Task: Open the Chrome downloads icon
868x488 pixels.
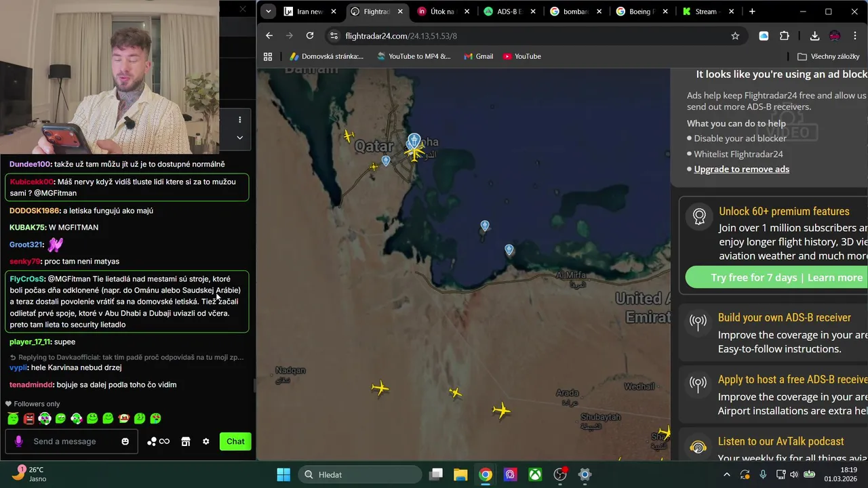Action: tap(814, 36)
